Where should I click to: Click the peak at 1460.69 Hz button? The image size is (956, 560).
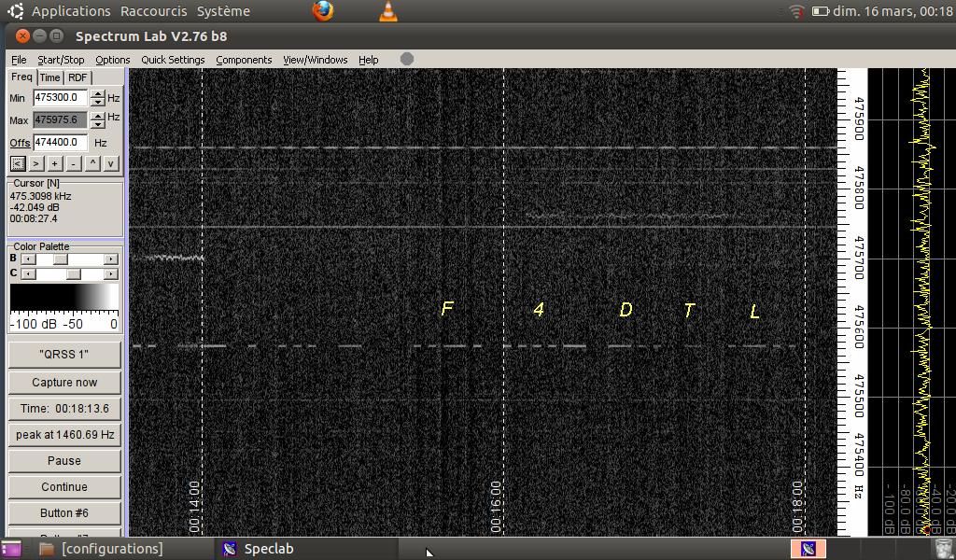point(64,435)
